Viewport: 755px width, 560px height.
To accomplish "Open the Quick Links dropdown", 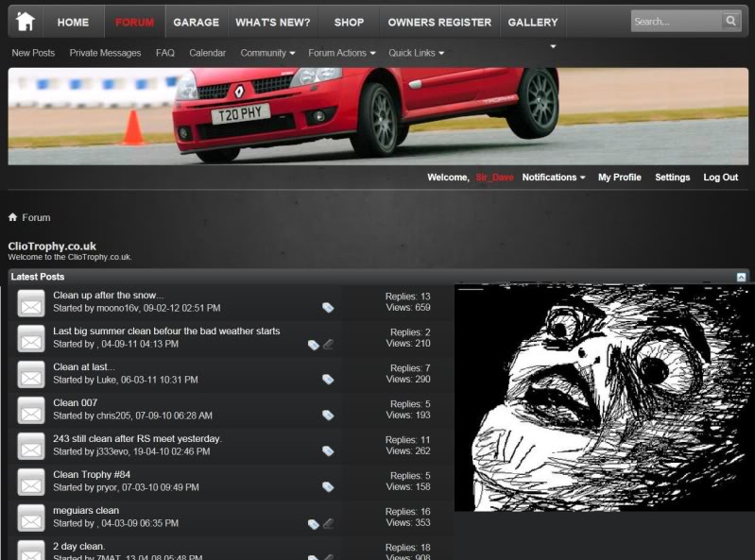I will point(416,53).
